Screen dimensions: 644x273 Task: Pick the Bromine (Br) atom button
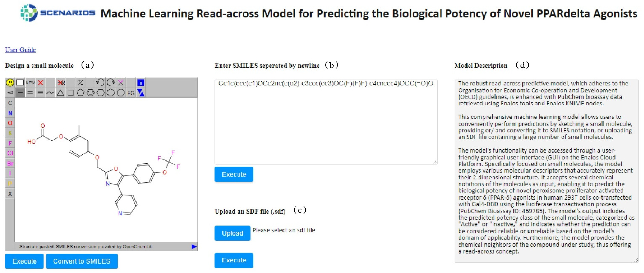pos(10,164)
